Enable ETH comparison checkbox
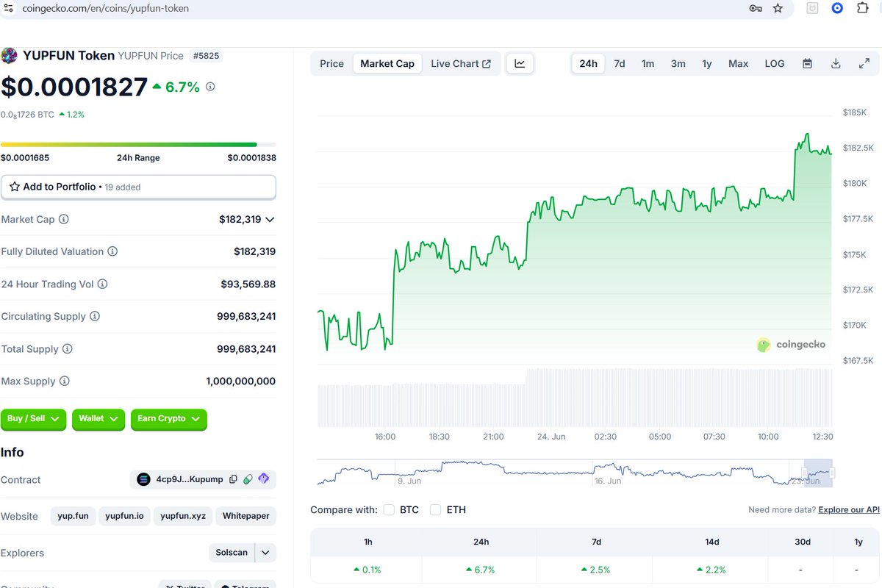 pos(436,509)
